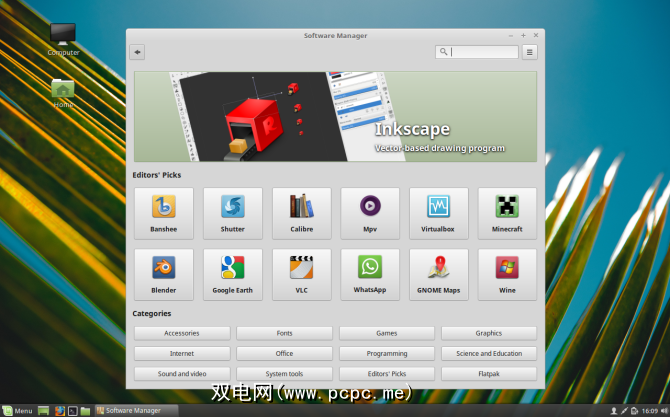Image resolution: width=670 pixels, height=417 pixels.
Task: Browse the Graphics category
Action: [x=489, y=333]
